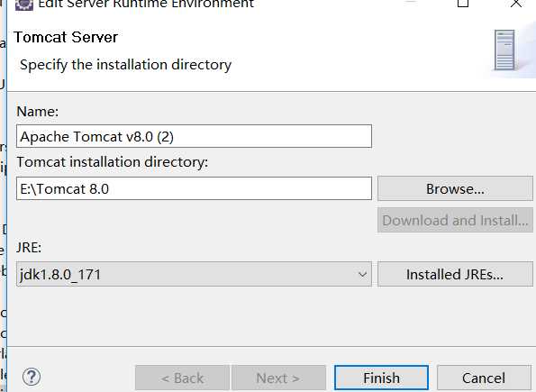536x392 pixels.
Task: Confirm settings with the Finish button
Action: [x=381, y=378]
